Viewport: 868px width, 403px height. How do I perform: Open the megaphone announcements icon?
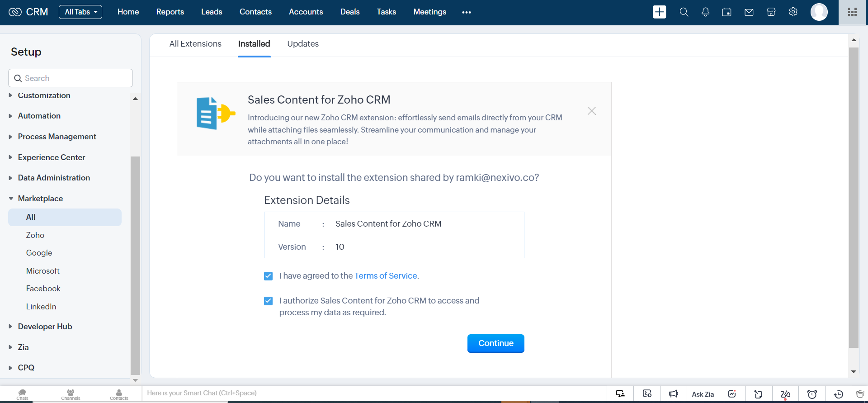[x=674, y=394]
